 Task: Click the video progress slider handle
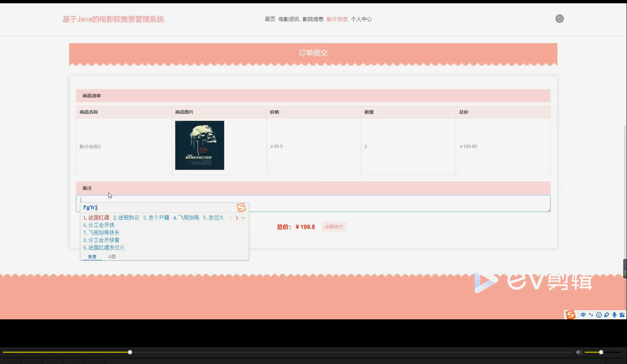coord(130,352)
